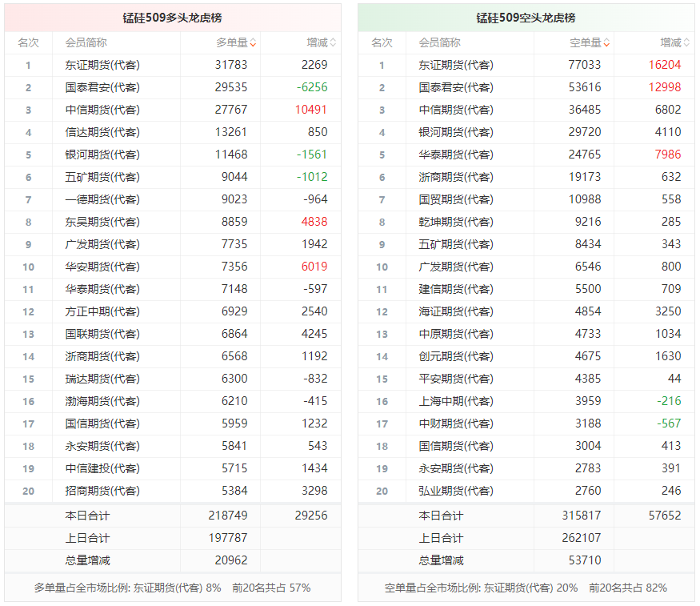Click the 锰硅509多头龙虎榜 title

(172, 18)
